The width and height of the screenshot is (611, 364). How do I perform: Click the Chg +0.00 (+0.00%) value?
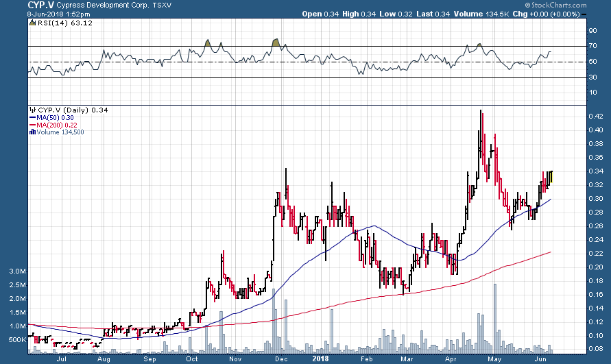coord(547,14)
